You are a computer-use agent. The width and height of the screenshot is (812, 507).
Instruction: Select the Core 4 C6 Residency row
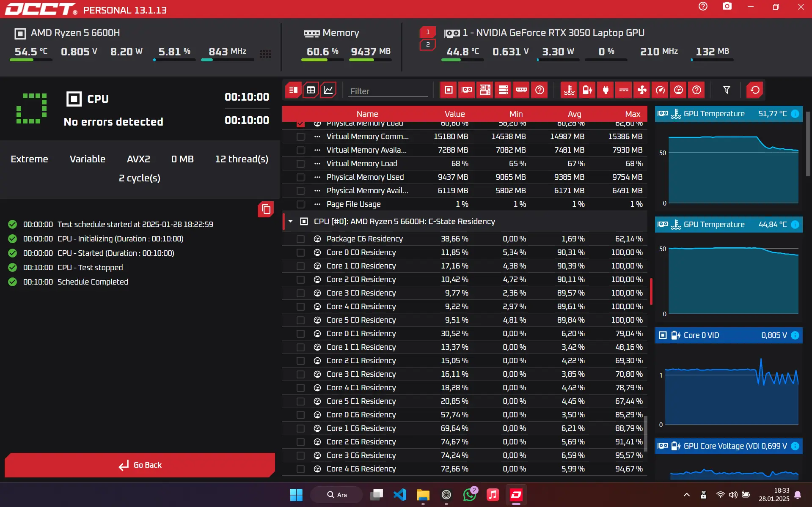(465, 469)
